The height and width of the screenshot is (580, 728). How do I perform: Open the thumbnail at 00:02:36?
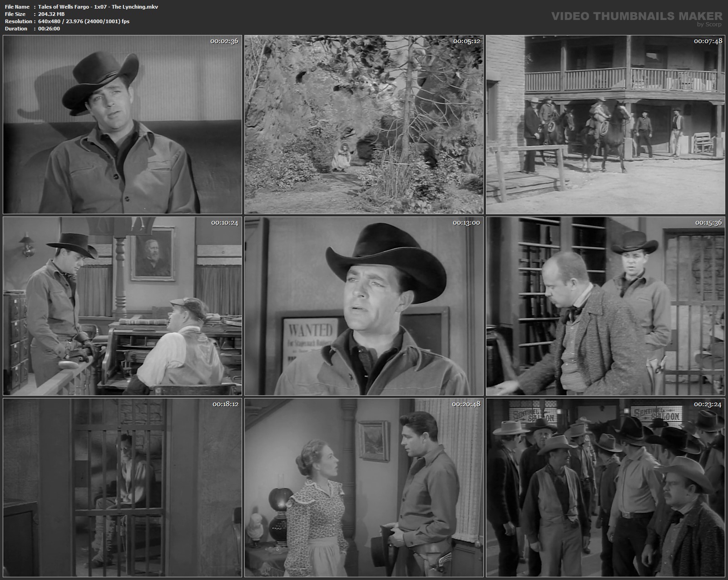click(x=122, y=124)
